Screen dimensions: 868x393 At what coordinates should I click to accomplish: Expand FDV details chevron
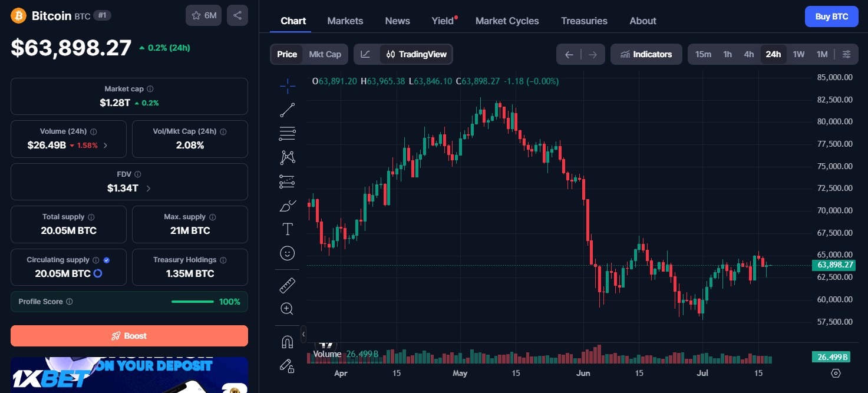pyautogui.click(x=148, y=189)
